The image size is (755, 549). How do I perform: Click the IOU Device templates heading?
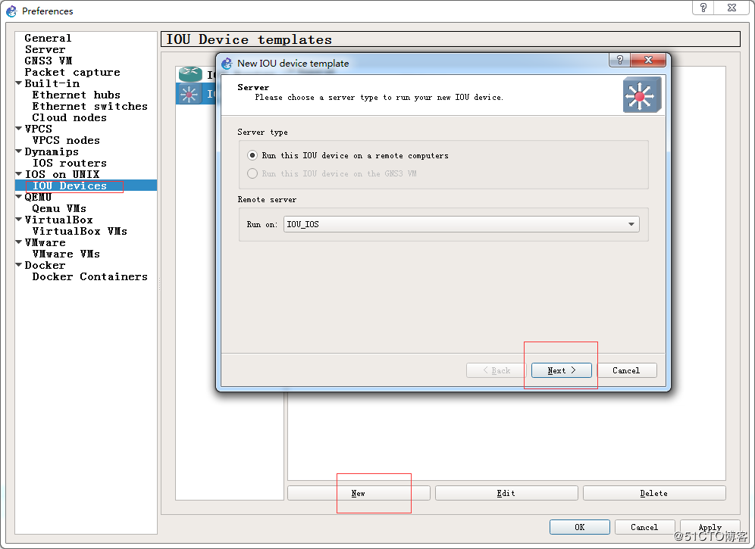pos(249,39)
